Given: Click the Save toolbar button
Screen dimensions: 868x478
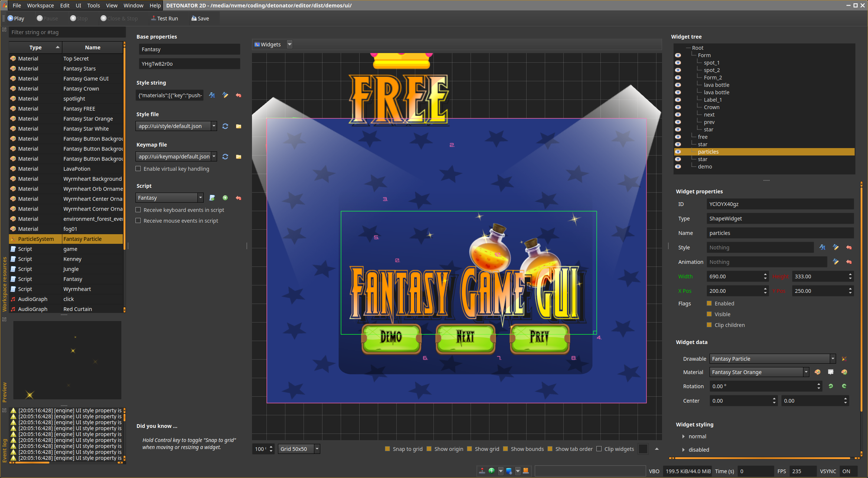Looking at the screenshot, I should point(200,19).
